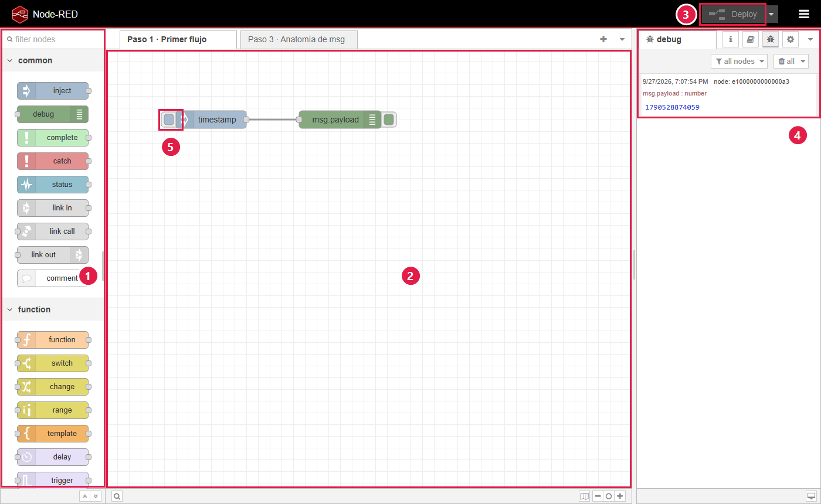Pick the debug node in palette

click(53, 114)
